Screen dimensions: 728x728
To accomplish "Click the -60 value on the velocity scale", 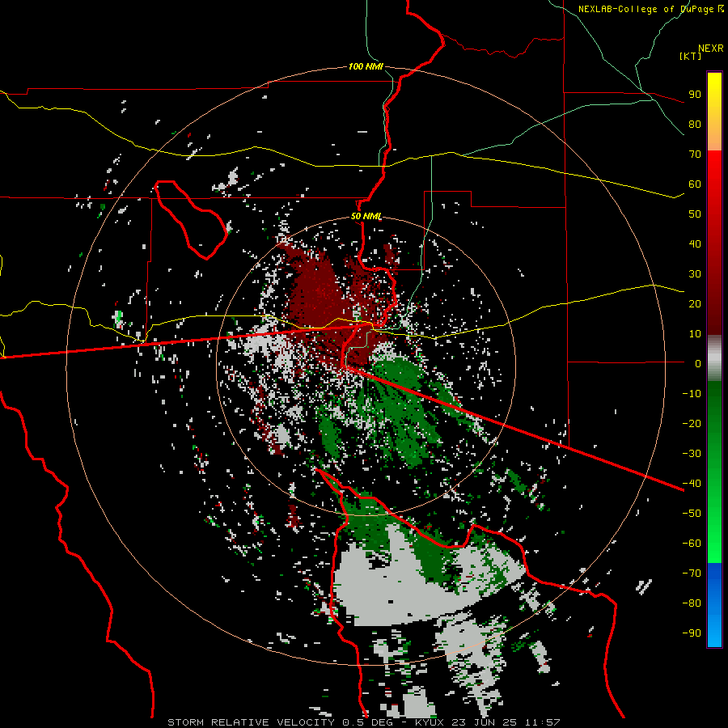I will (692, 544).
